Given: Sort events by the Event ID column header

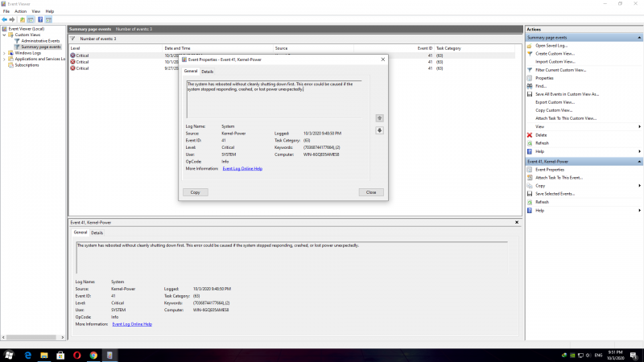Looking at the screenshot, I should [x=425, y=48].
